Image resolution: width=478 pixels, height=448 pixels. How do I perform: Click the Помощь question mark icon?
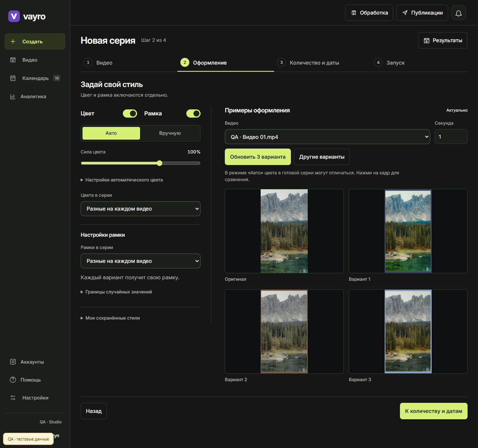point(13,380)
